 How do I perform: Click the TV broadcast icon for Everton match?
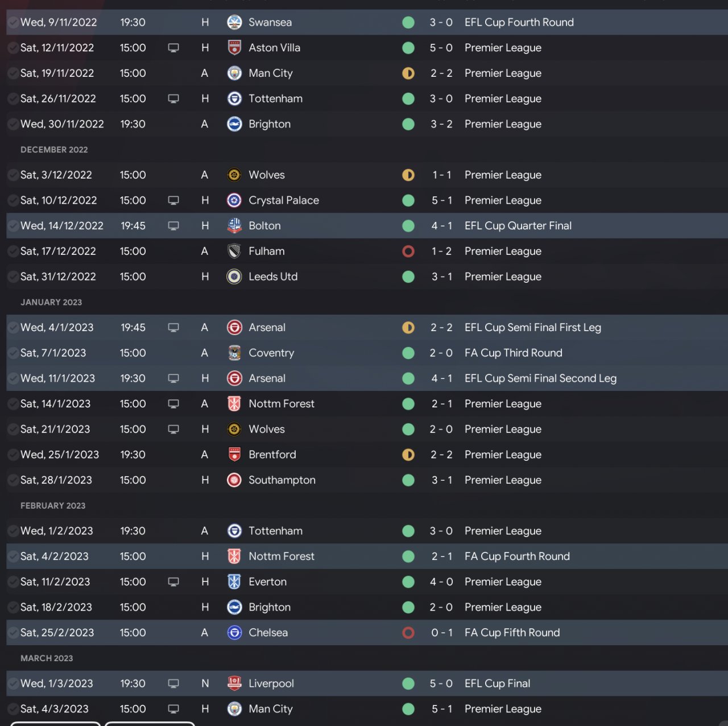pos(173,581)
